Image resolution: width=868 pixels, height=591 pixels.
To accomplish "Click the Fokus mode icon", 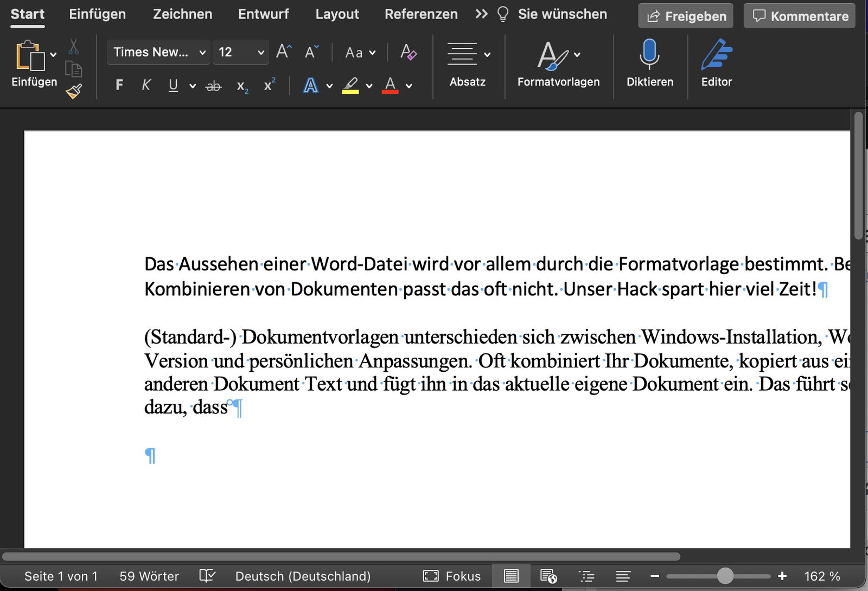I will click(431, 576).
